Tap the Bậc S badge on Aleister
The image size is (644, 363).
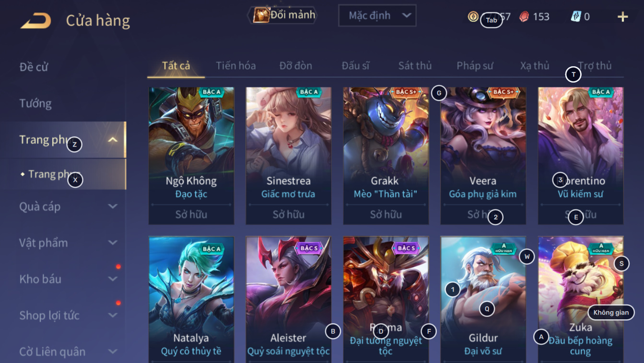tap(309, 248)
